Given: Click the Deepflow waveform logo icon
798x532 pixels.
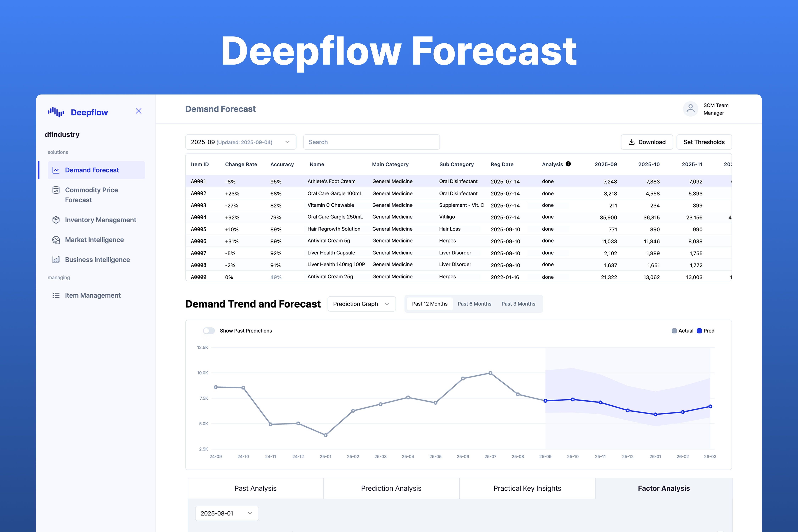Looking at the screenshot, I should (x=56, y=112).
